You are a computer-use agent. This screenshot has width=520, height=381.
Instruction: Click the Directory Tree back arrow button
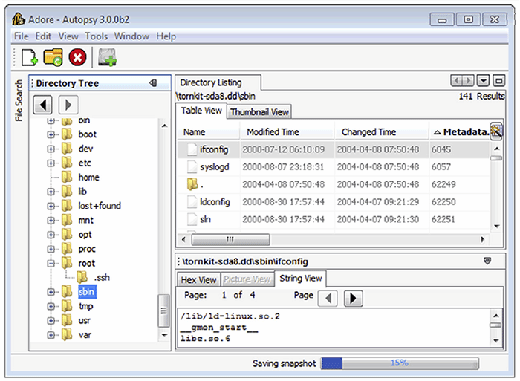pyautogui.click(x=43, y=105)
